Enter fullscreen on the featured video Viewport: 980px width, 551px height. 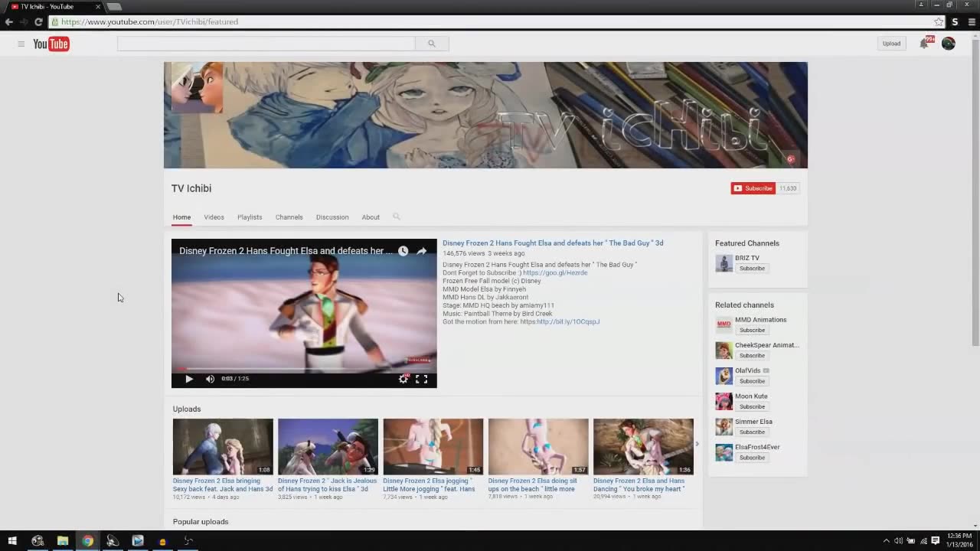click(421, 379)
